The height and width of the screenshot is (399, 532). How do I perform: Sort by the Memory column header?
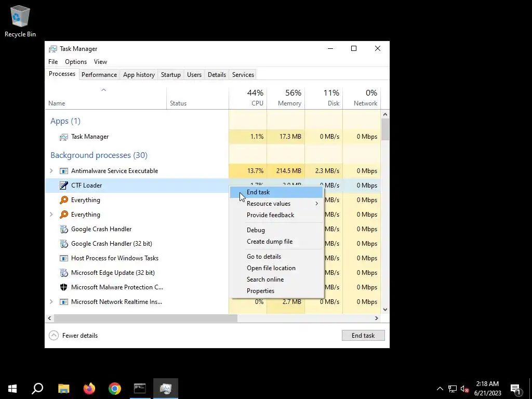(x=286, y=98)
